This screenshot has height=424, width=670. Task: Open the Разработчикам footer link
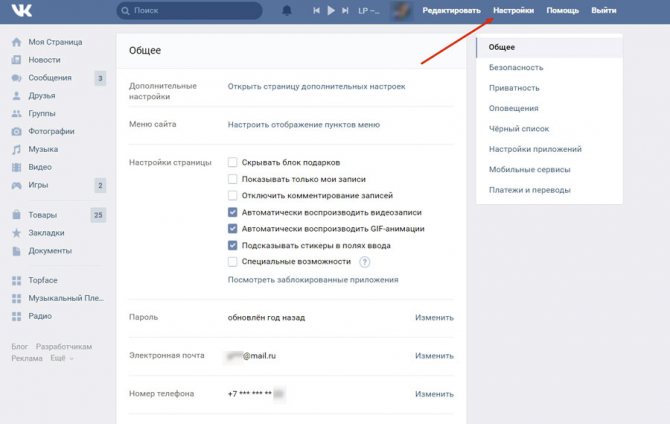64,347
